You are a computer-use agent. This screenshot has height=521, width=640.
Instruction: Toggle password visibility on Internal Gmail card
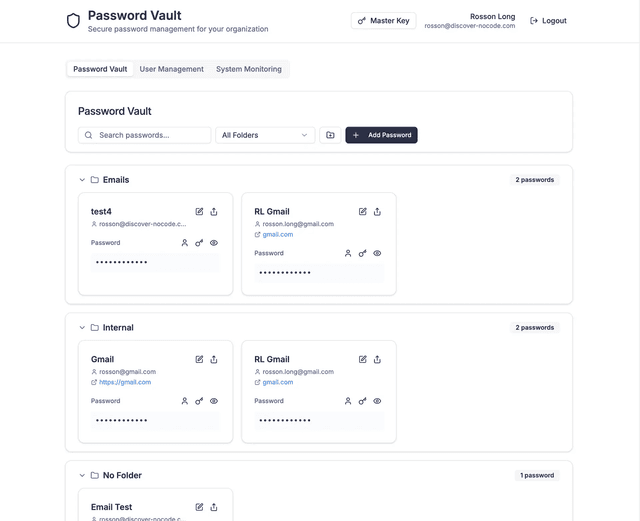[214, 401]
